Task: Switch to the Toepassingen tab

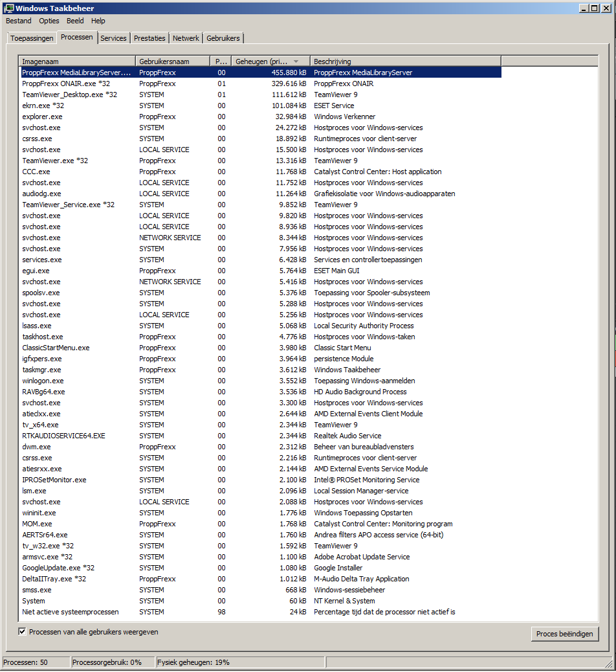Action: click(32, 38)
